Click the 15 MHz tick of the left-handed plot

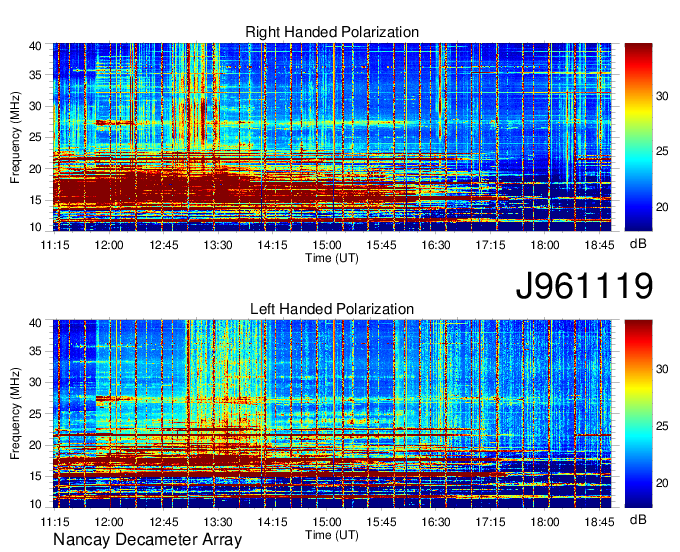click(x=35, y=477)
